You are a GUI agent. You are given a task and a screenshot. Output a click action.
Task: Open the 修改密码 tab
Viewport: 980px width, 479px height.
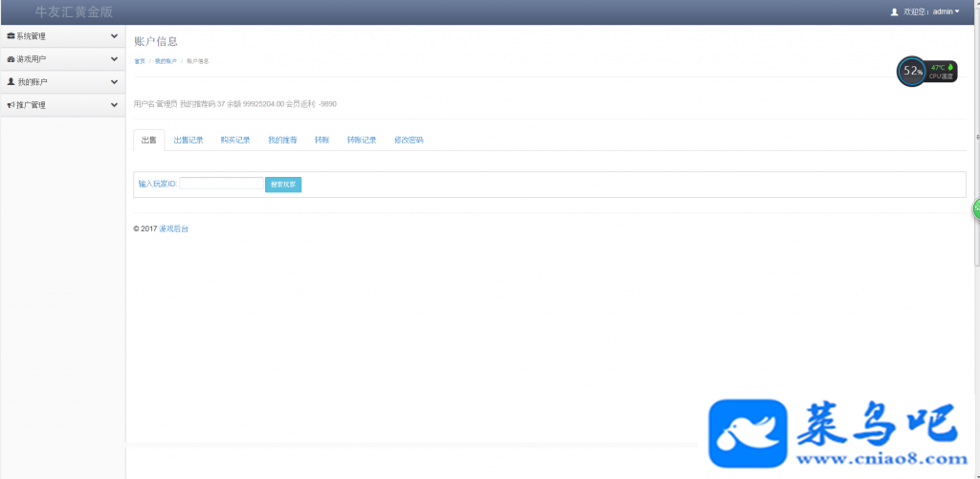409,141
